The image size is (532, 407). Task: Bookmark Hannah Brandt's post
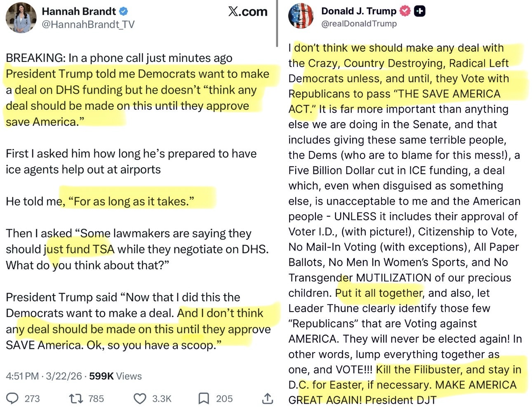click(x=204, y=398)
